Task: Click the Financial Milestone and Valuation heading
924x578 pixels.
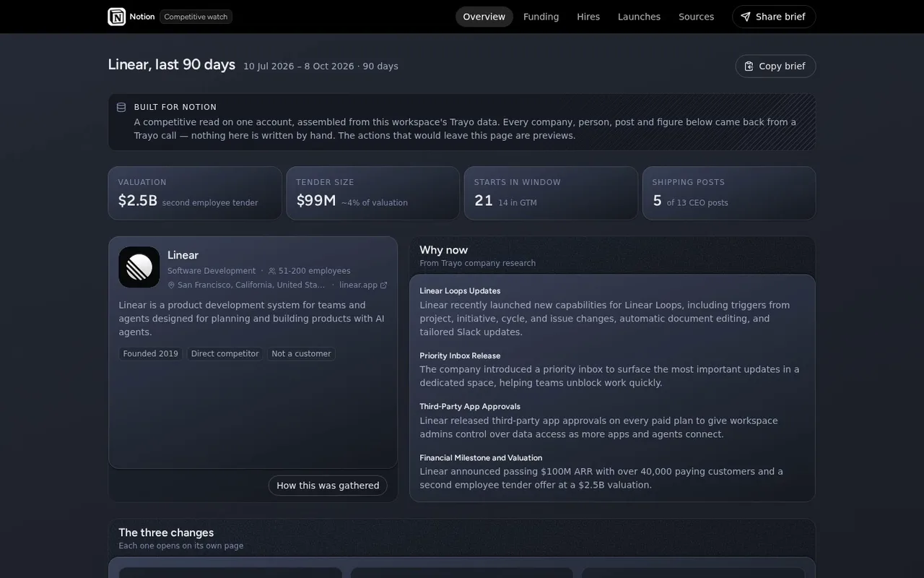Action: [481, 458]
